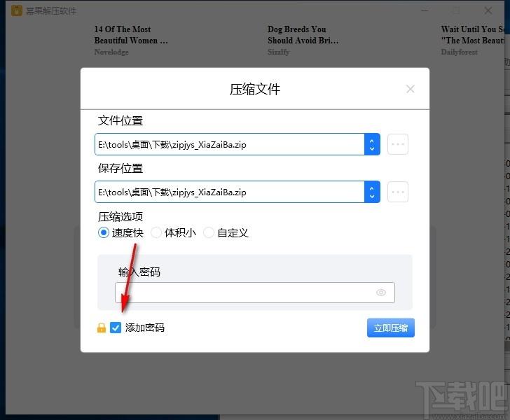Viewport: 510px width, 420px height.
Task: Click the app logo icon in title bar
Action: click(17, 10)
